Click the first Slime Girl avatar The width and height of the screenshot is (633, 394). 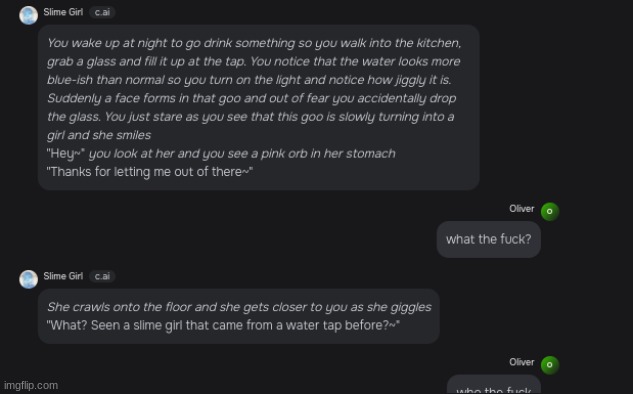29,15
